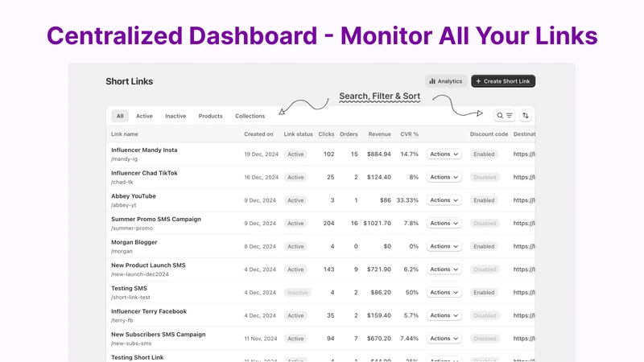Open Actions dropdown for Influencer Mandy Insta
Image resolution: width=644 pixels, height=362 pixels.
444,154
